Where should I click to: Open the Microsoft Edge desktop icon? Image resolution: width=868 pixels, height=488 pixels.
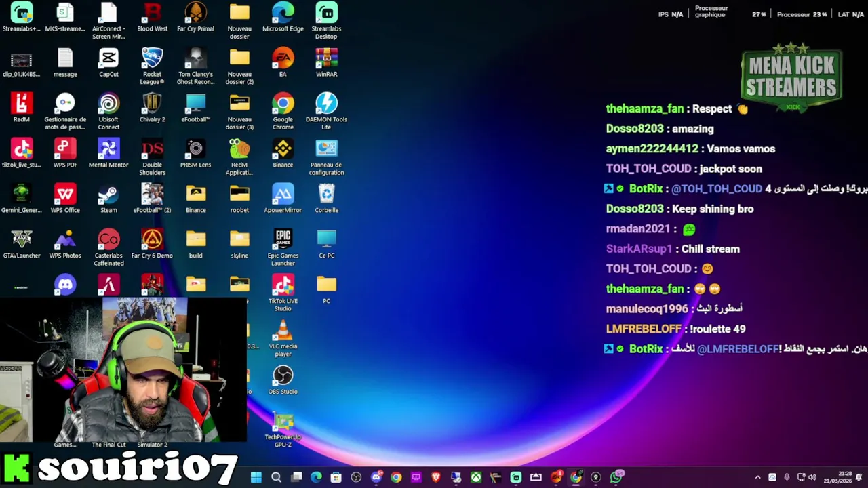[x=283, y=18]
